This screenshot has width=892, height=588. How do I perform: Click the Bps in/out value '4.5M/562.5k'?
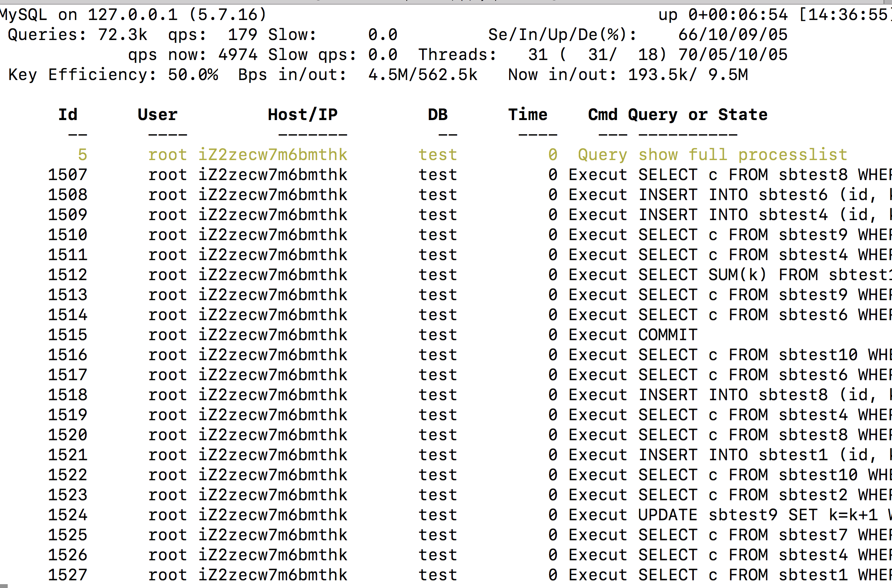click(x=423, y=75)
